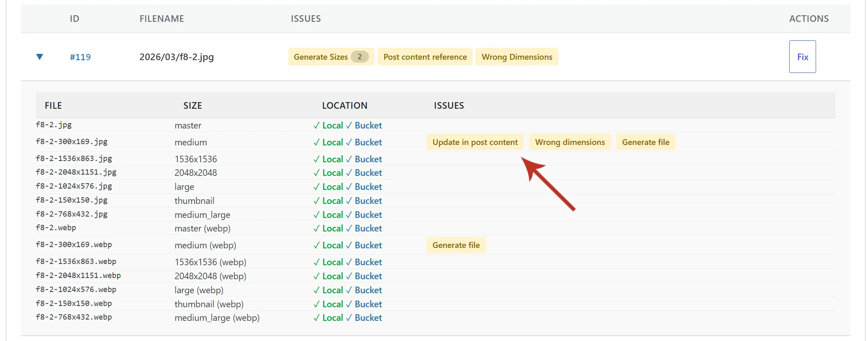Select file f8-2.webp
Viewport: 868px width, 341px height.
(x=56, y=228)
